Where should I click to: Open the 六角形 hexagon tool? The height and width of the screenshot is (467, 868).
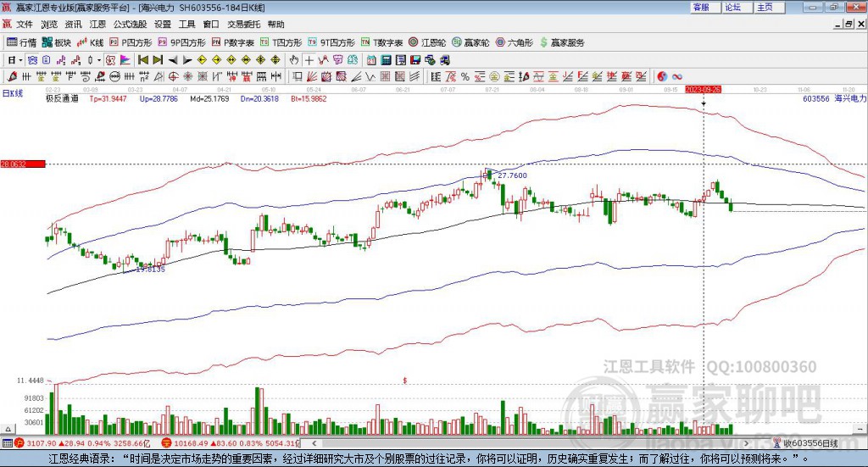pos(515,42)
